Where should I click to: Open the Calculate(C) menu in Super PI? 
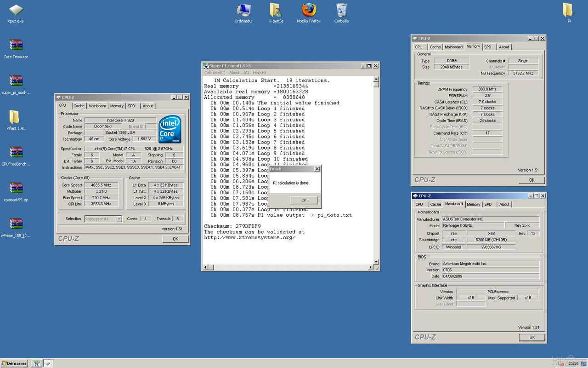coord(215,73)
